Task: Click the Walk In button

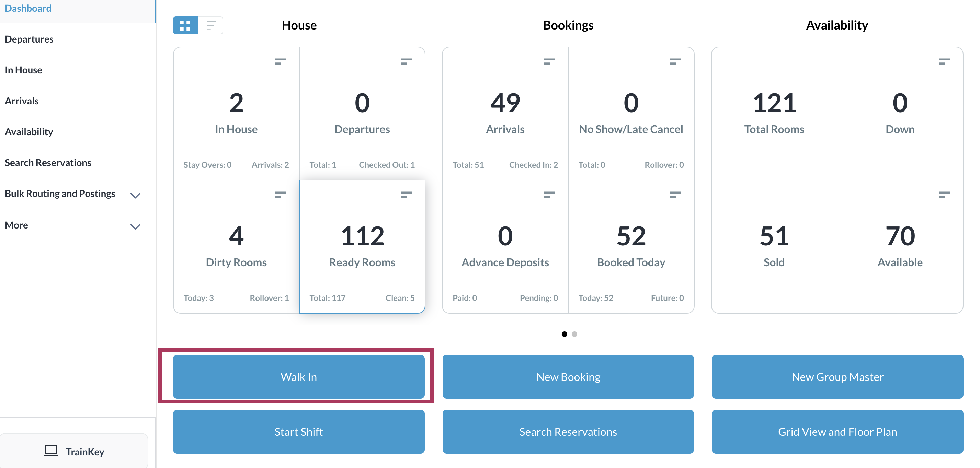Action: click(299, 377)
